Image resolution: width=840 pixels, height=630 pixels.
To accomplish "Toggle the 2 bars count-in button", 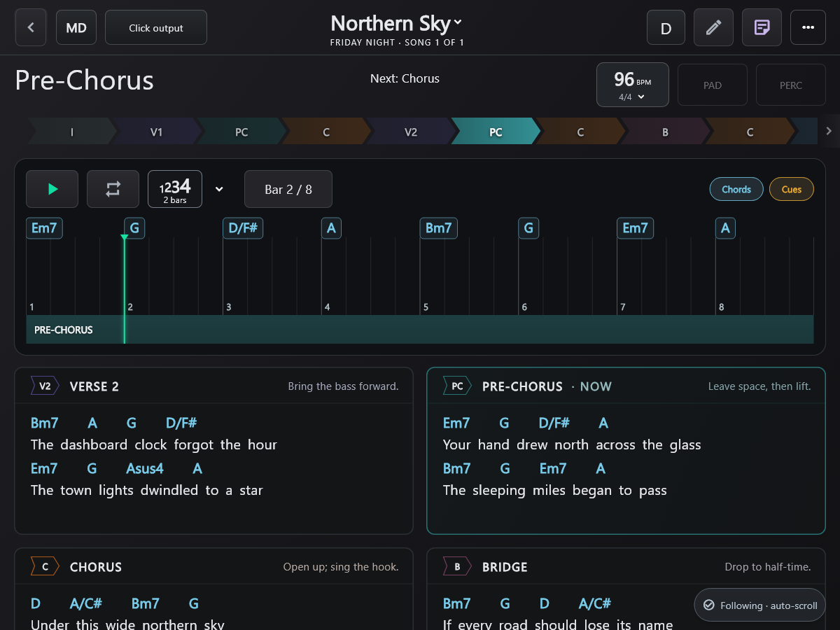I will 175,189.
